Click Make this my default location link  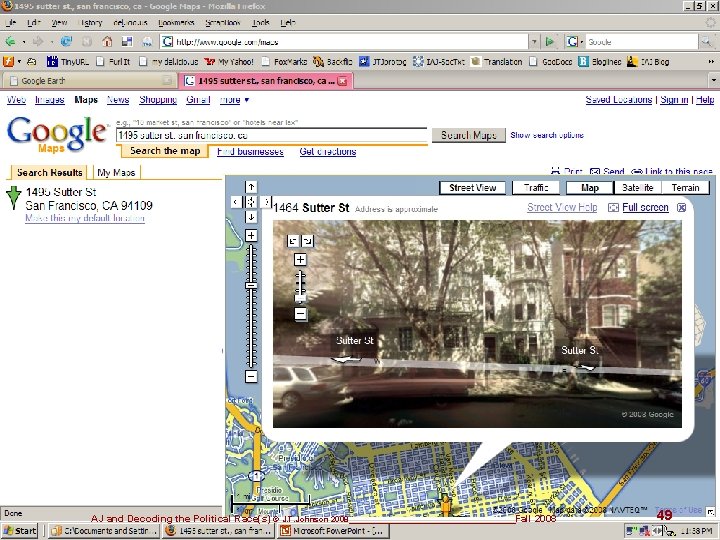tap(85, 218)
